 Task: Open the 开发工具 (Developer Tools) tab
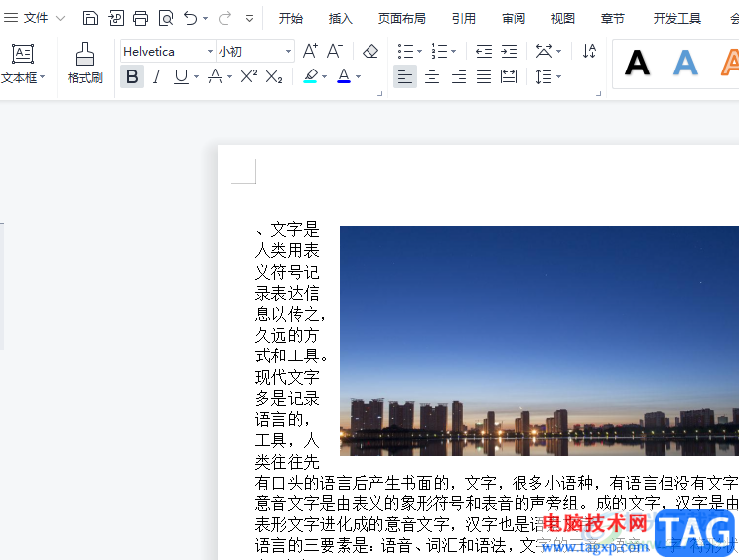(x=677, y=18)
